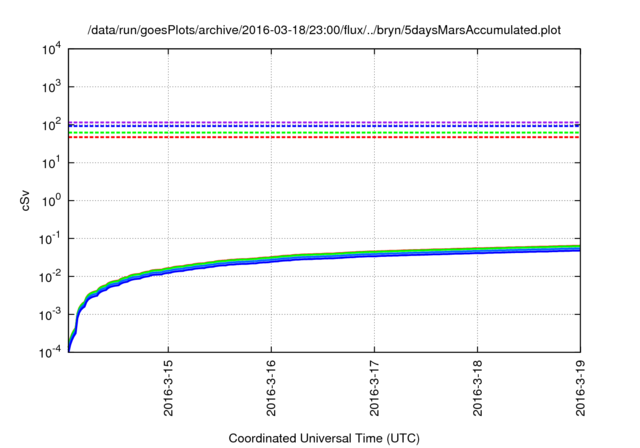Click the 10^3 y-axis label

pos(51,87)
